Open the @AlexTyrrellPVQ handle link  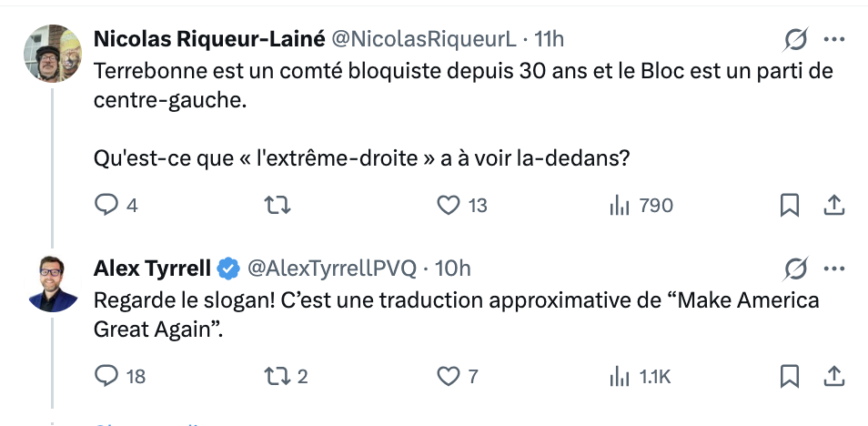click(331, 269)
